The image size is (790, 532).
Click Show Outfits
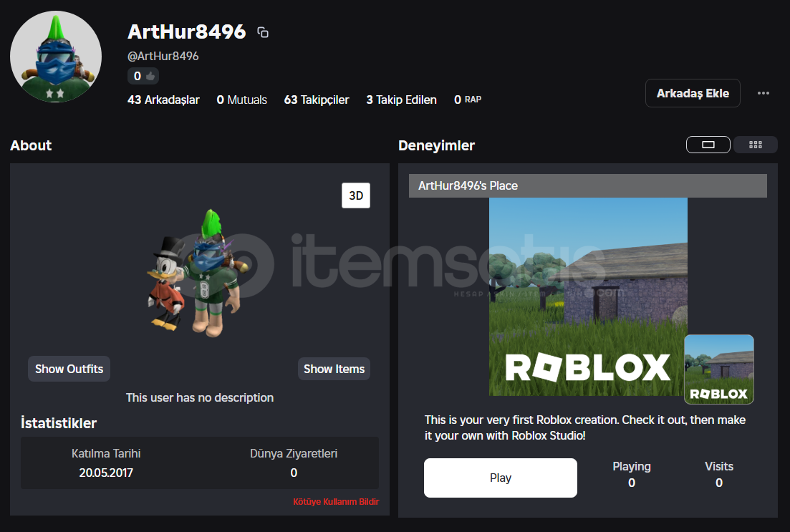tap(69, 369)
